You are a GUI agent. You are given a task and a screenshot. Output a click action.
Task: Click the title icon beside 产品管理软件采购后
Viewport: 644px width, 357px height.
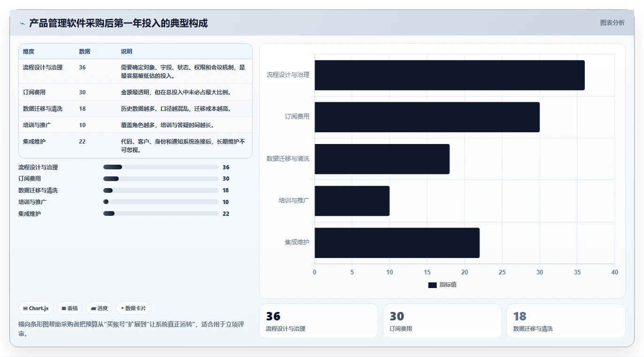pyautogui.click(x=22, y=23)
